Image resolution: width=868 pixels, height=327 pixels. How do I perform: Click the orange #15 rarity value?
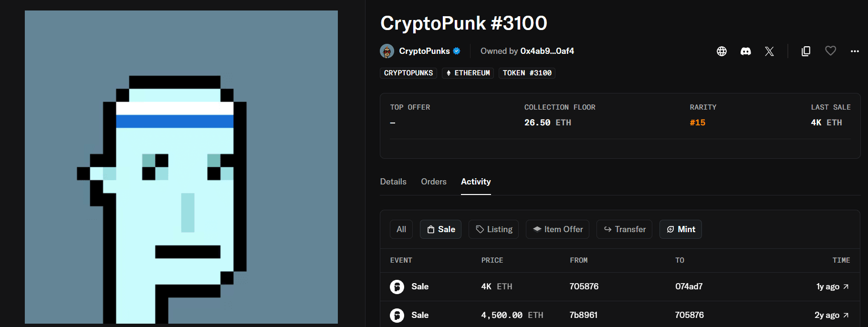[698, 123]
